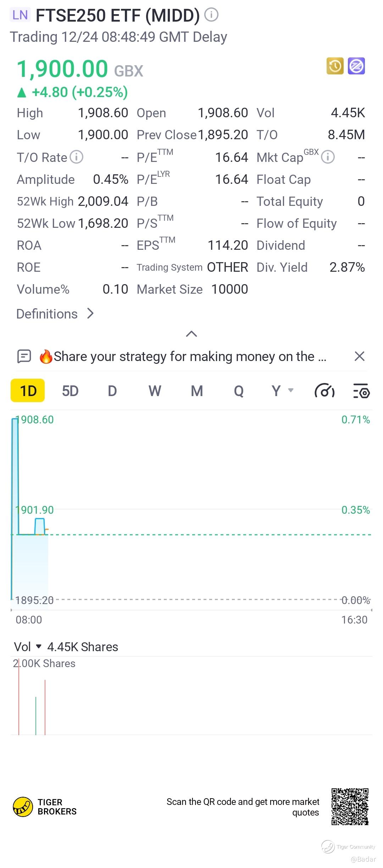Click the Tiger Brokers logo
This screenshot has height=868, width=383.
click(x=45, y=807)
